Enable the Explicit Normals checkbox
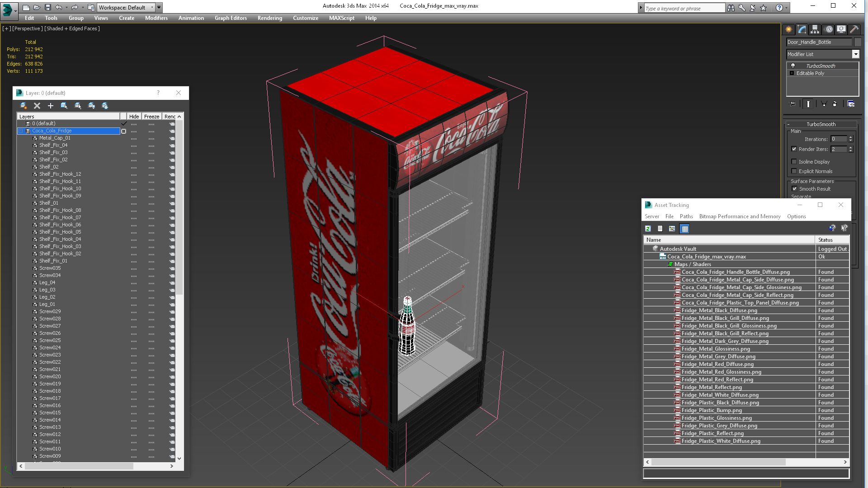Image resolution: width=868 pixels, height=488 pixels. click(x=794, y=171)
